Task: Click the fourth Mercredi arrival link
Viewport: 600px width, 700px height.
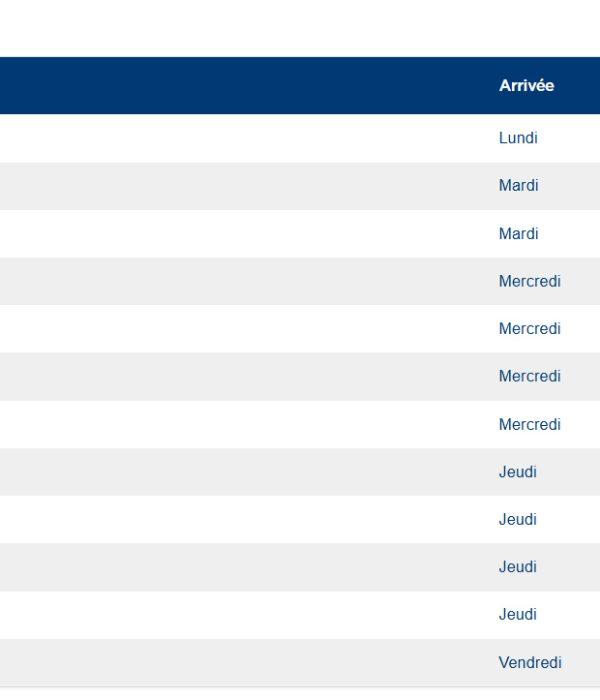Action: click(x=529, y=424)
